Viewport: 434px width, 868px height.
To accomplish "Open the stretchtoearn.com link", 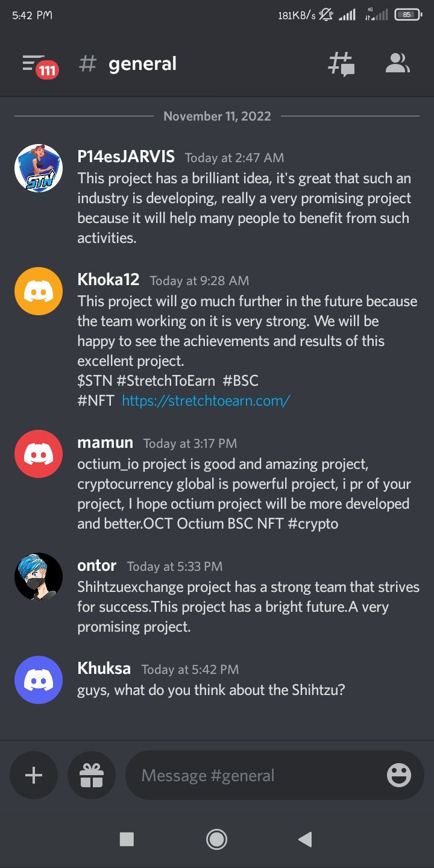I will pos(206,400).
